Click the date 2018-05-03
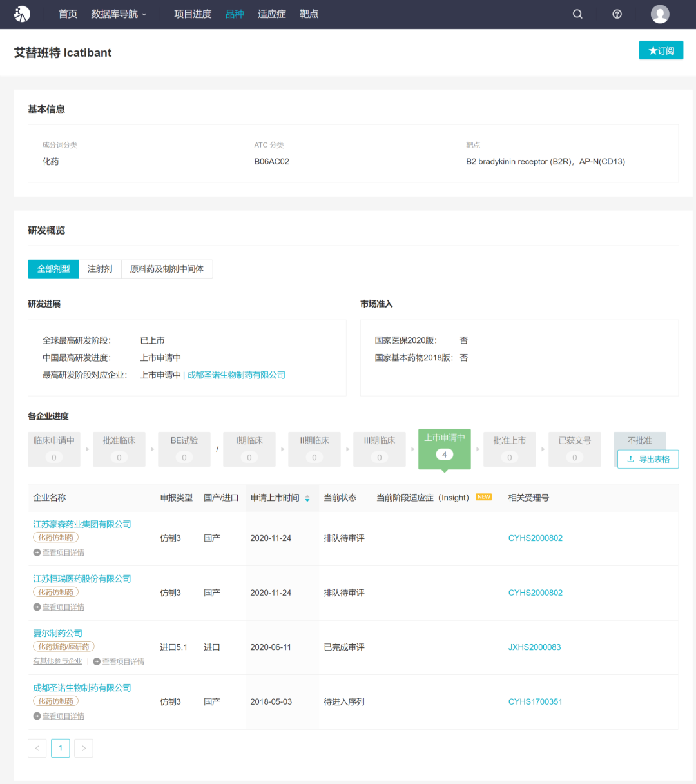The height and width of the screenshot is (784, 696). (x=271, y=701)
